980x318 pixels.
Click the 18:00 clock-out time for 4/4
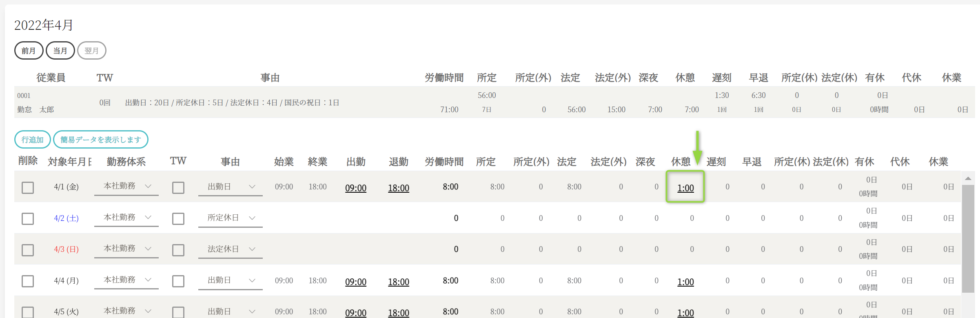pos(399,282)
